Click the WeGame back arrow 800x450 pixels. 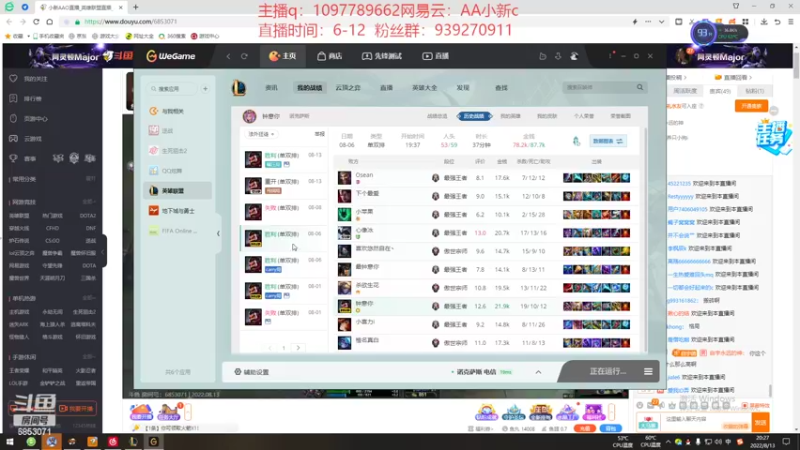[229, 56]
